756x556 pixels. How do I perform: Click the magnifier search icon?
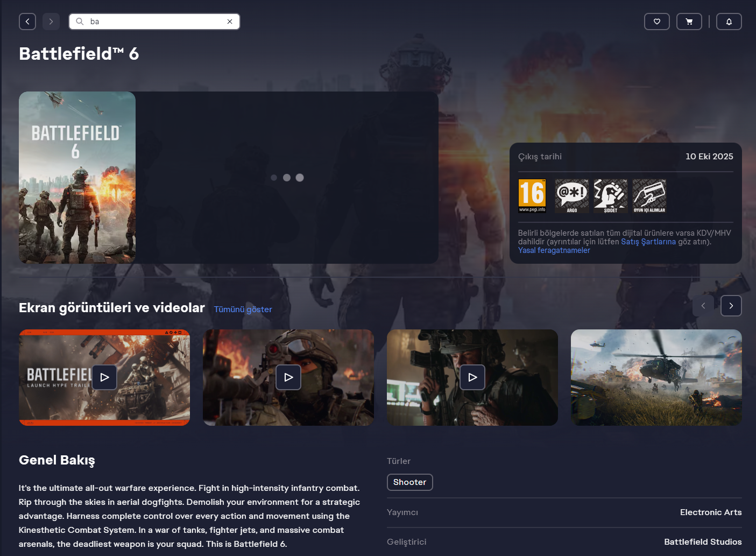(x=80, y=22)
